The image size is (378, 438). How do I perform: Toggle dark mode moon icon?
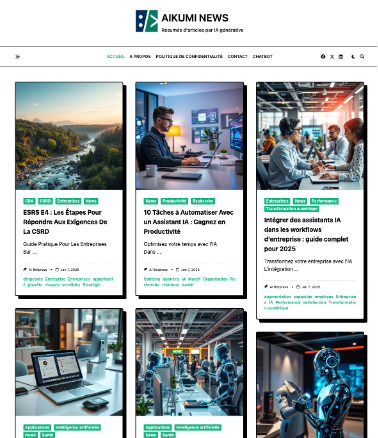(353, 57)
